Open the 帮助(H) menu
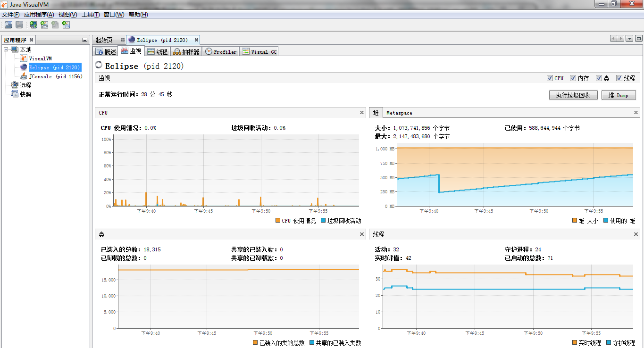The width and height of the screenshot is (644, 348). coord(138,15)
